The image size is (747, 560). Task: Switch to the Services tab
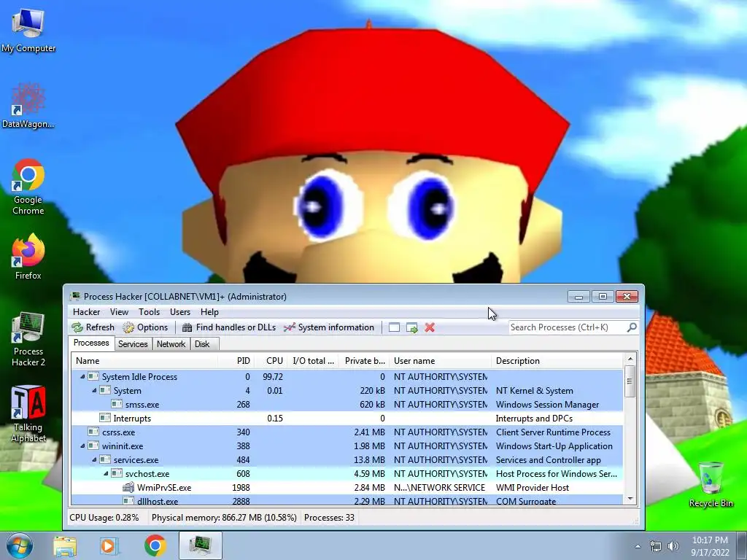(133, 344)
